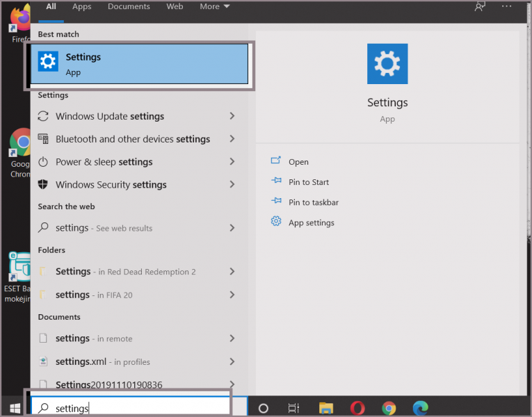This screenshot has width=532, height=417.
Task: Click the Power & sleep power icon
Action: pos(43,162)
